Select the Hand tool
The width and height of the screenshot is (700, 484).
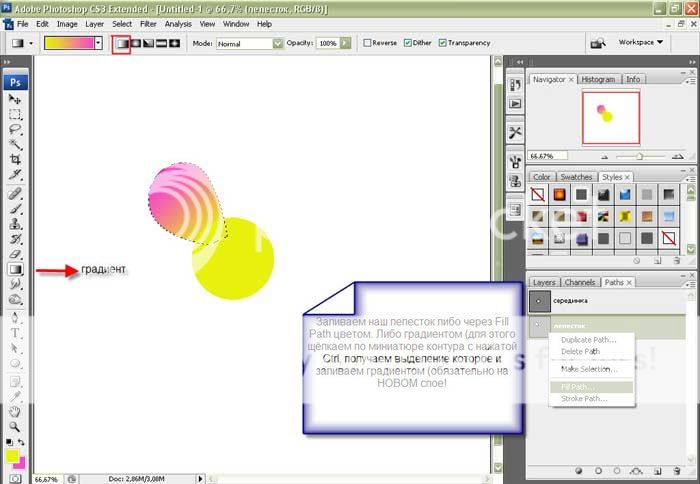click(x=16, y=410)
